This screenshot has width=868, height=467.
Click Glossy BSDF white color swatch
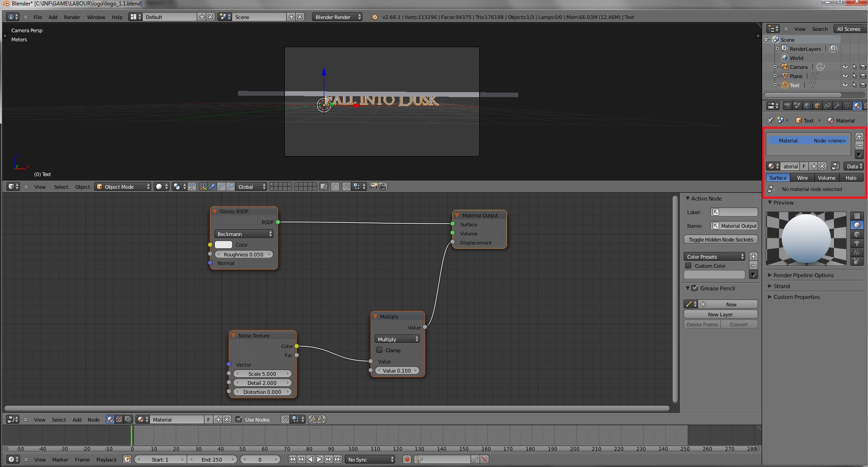pyautogui.click(x=223, y=245)
